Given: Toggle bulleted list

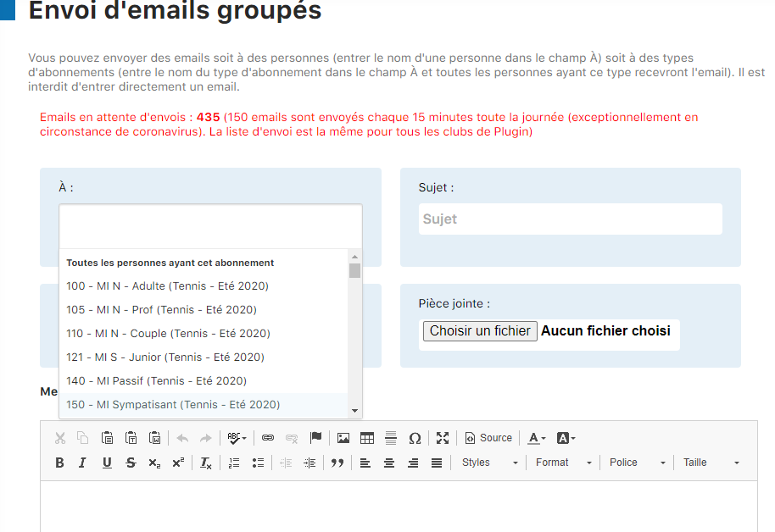Looking at the screenshot, I should tap(258, 463).
